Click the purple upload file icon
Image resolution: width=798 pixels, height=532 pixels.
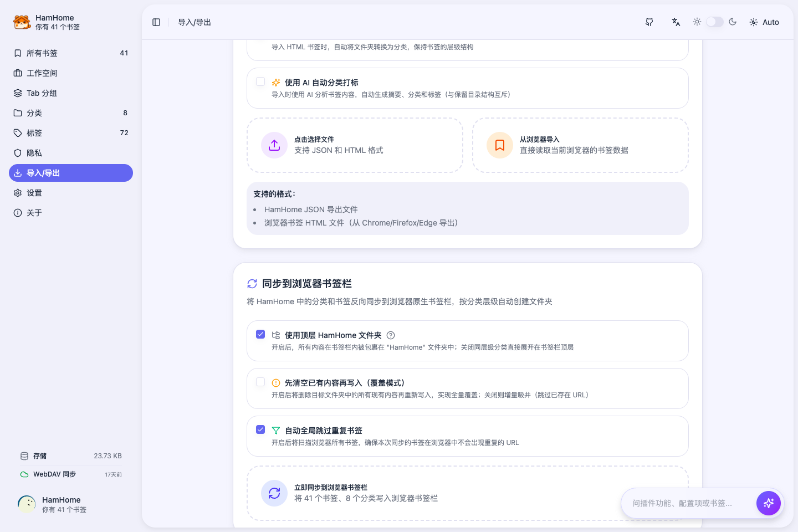pos(274,145)
